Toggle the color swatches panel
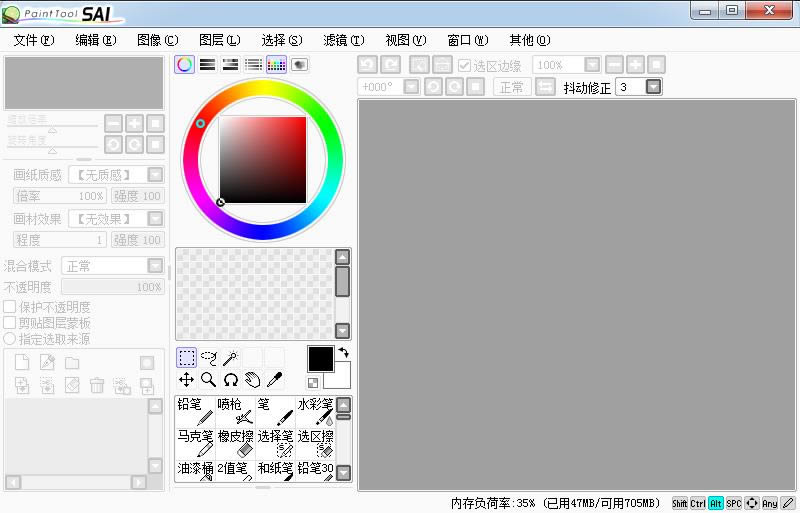 277,65
